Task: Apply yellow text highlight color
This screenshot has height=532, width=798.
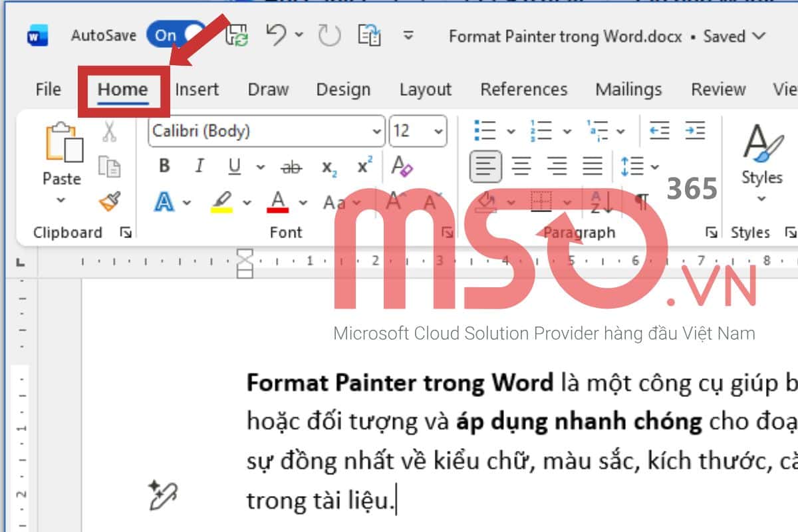Action: tap(221, 201)
